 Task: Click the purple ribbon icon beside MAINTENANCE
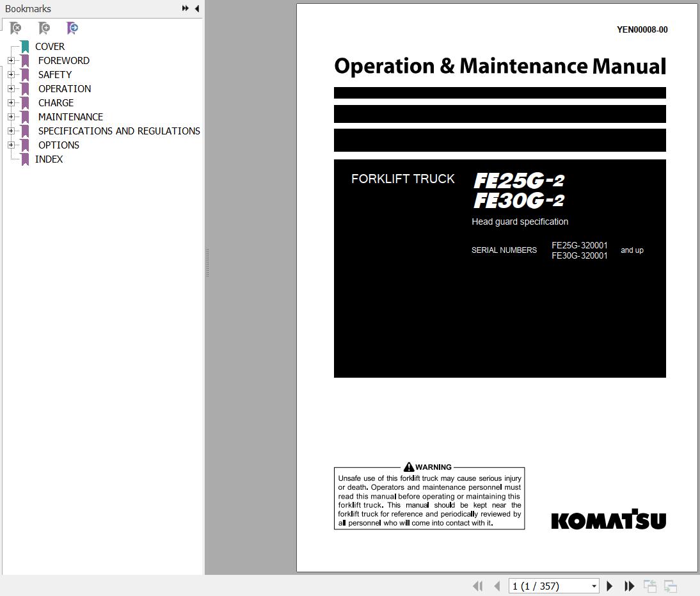coord(25,117)
